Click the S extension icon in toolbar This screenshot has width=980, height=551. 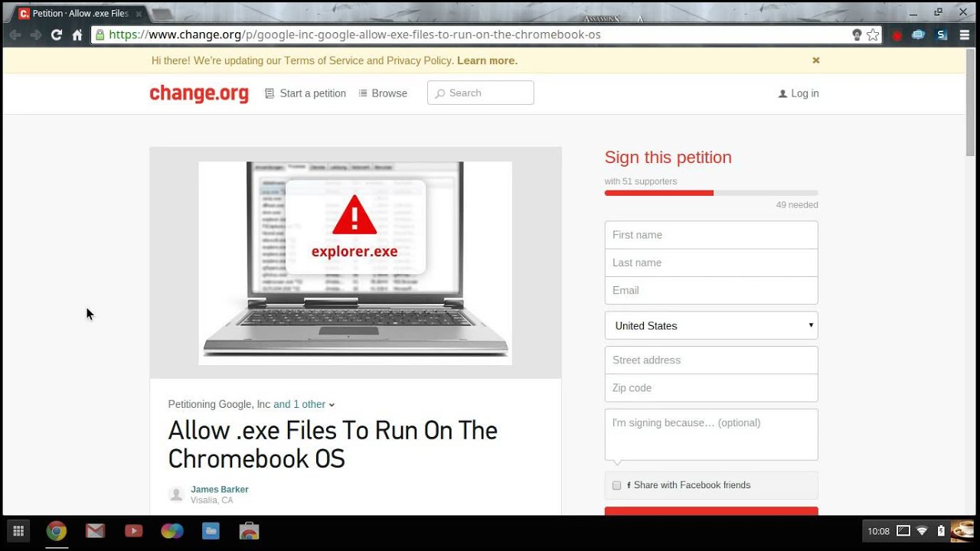point(942,34)
